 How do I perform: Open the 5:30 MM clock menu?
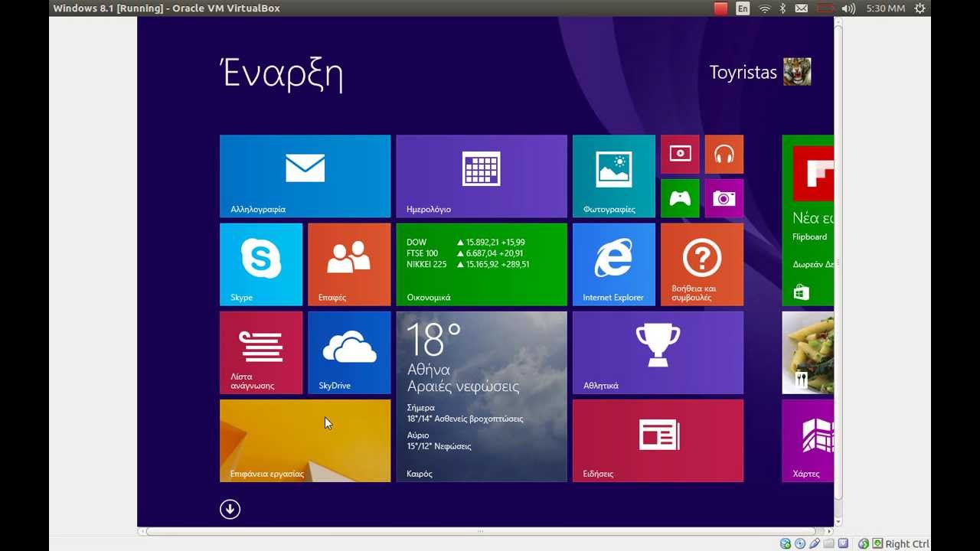click(886, 8)
